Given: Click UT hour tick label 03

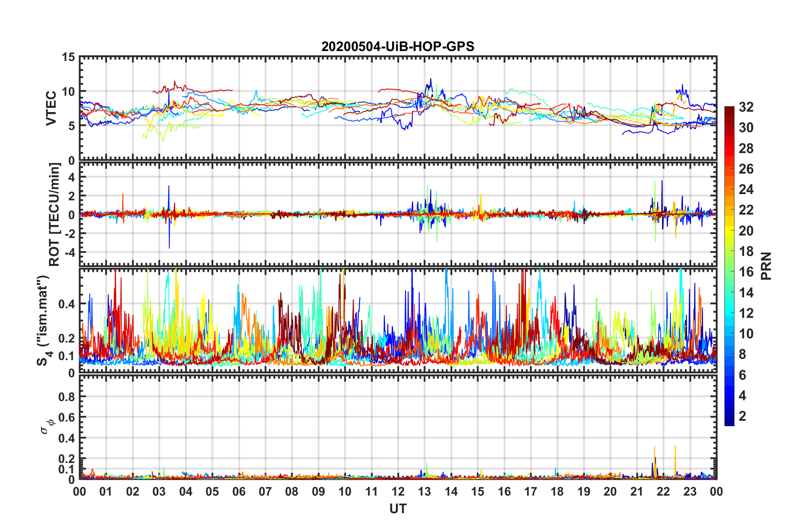Looking at the screenshot, I should pos(159,491).
